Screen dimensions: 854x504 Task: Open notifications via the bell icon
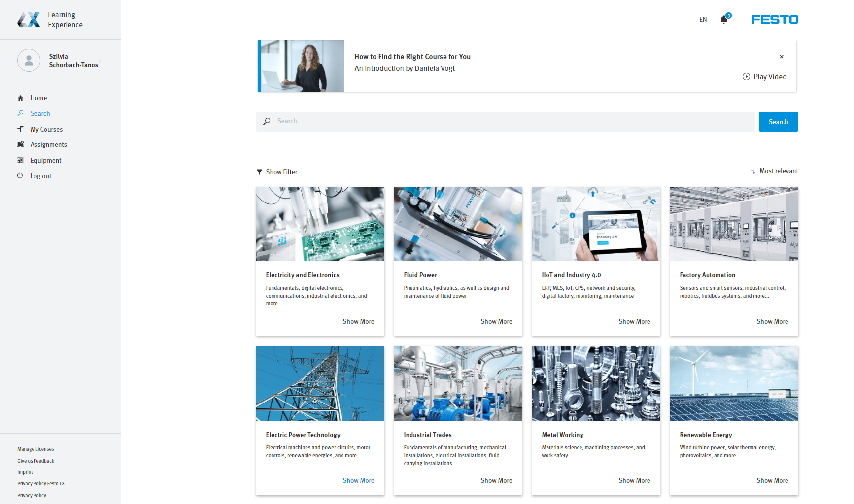point(724,19)
